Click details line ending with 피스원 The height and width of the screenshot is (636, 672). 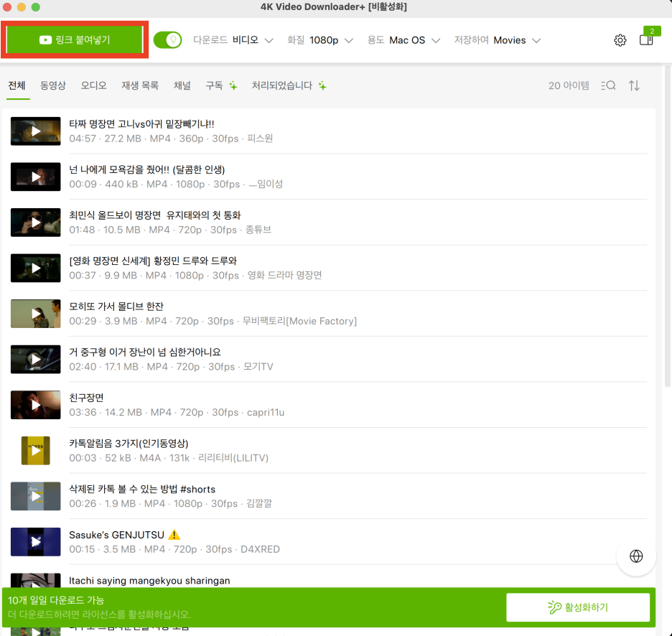(x=171, y=139)
